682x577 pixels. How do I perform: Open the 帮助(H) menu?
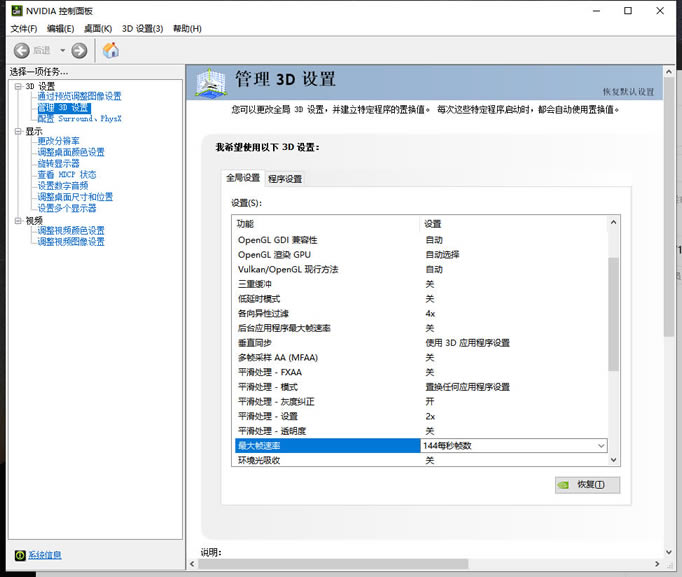(x=187, y=29)
